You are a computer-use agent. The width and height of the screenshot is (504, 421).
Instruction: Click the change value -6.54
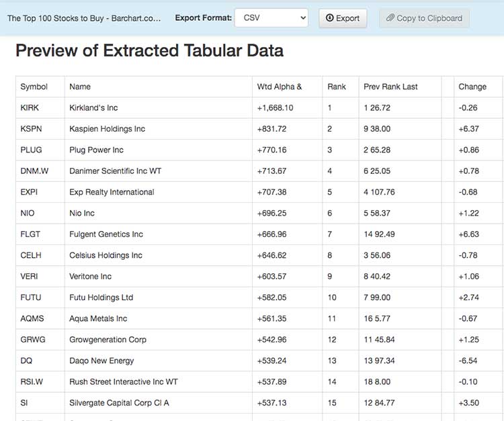click(x=468, y=361)
